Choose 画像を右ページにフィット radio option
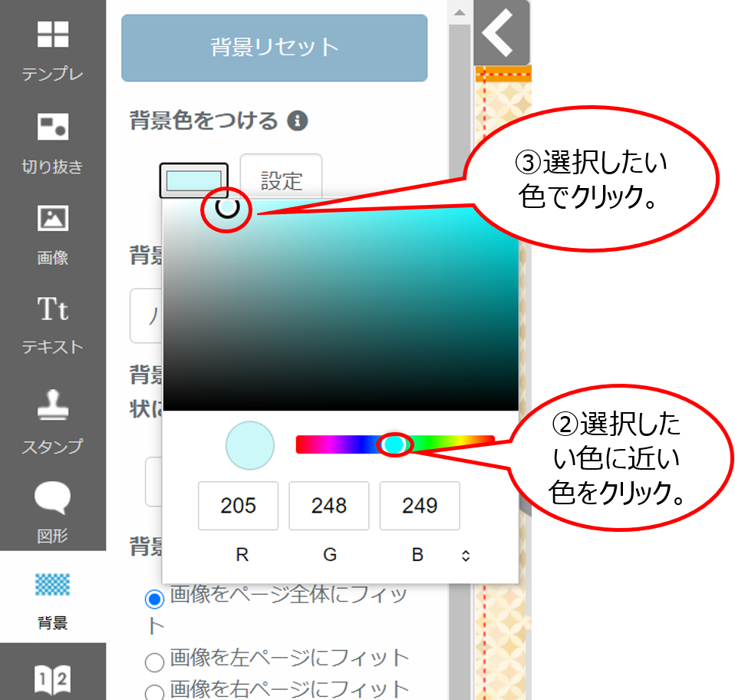 click(x=155, y=690)
